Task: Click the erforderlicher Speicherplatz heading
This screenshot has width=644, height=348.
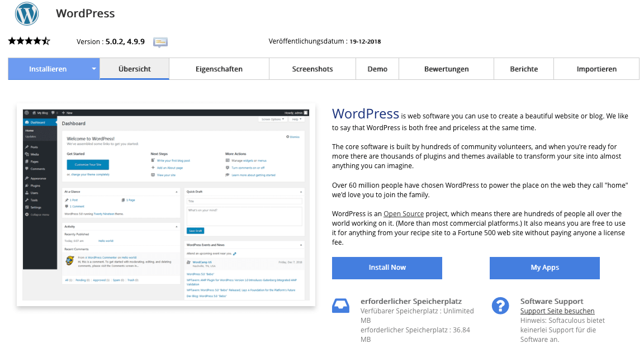Action: pyautogui.click(x=411, y=301)
